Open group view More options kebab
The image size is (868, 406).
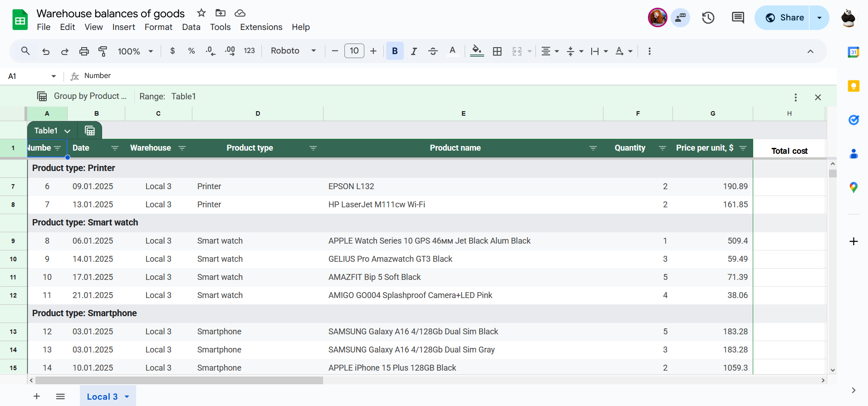coord(795,97)
